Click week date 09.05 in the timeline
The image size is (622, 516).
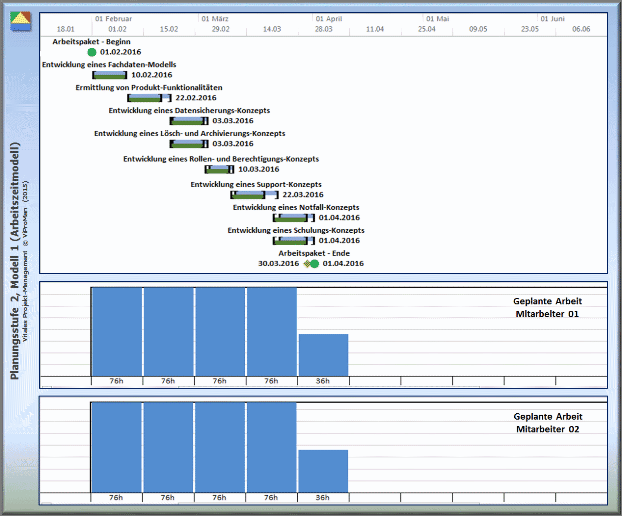(x=478, y=29)
